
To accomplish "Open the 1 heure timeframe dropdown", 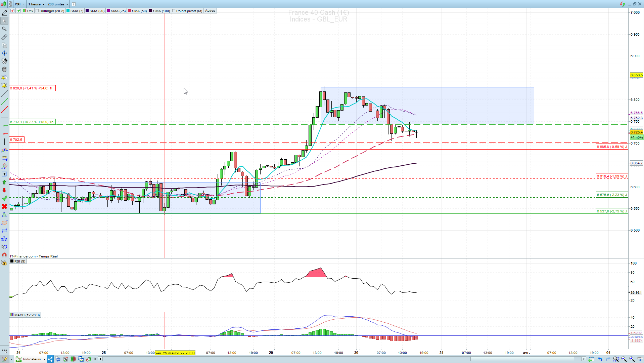I will click(x=36, y=4).
